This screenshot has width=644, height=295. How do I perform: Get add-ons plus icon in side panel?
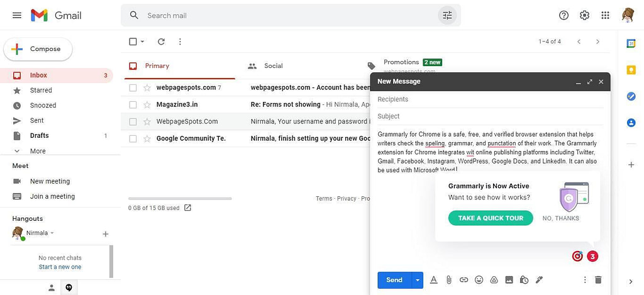(631, 165)
